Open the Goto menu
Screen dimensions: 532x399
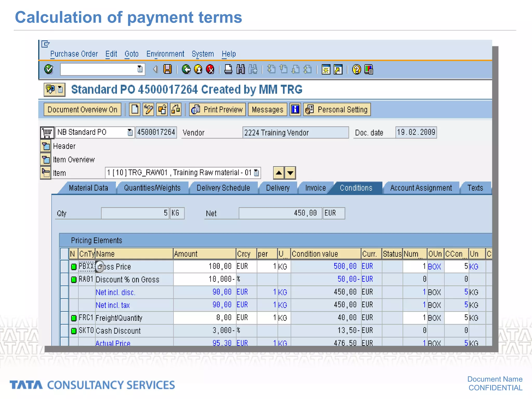click(x=131, y=54)
